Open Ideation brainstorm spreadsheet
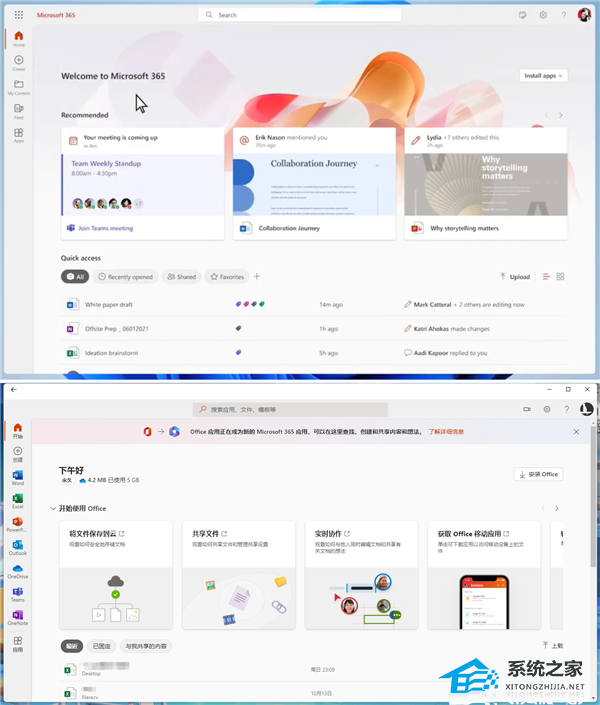The image size is (600, 705). pyautogui.click(x=111, y=353)
